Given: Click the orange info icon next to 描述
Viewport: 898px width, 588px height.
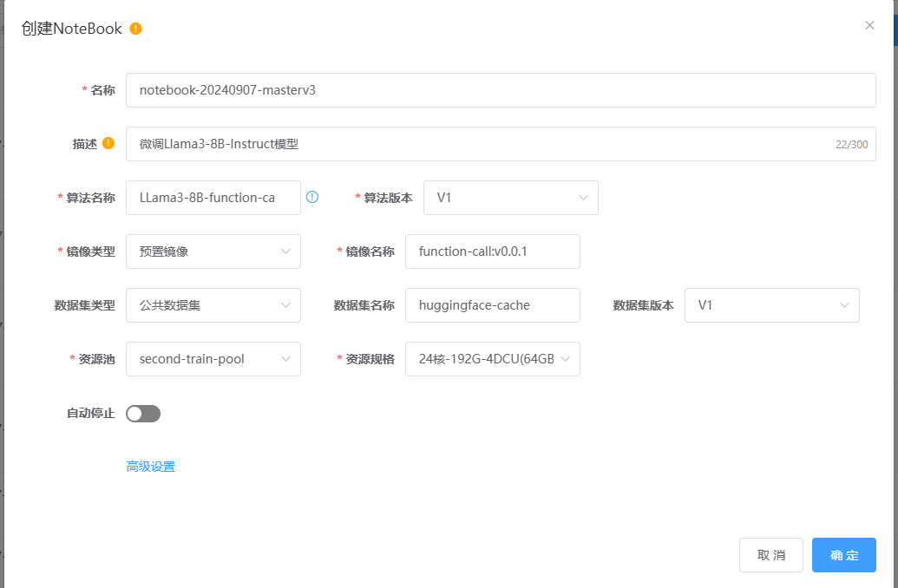Looking at the screenshot, I should point(108,143).
